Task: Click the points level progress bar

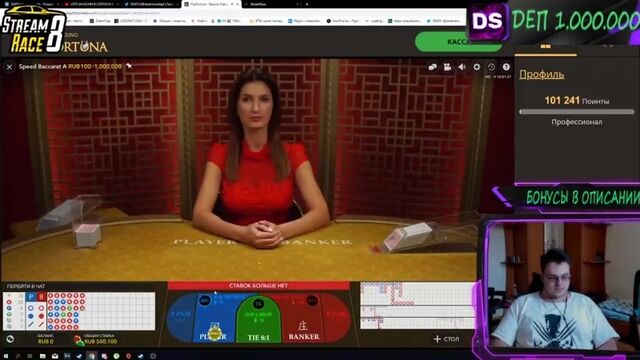Action: pos(577,111)
